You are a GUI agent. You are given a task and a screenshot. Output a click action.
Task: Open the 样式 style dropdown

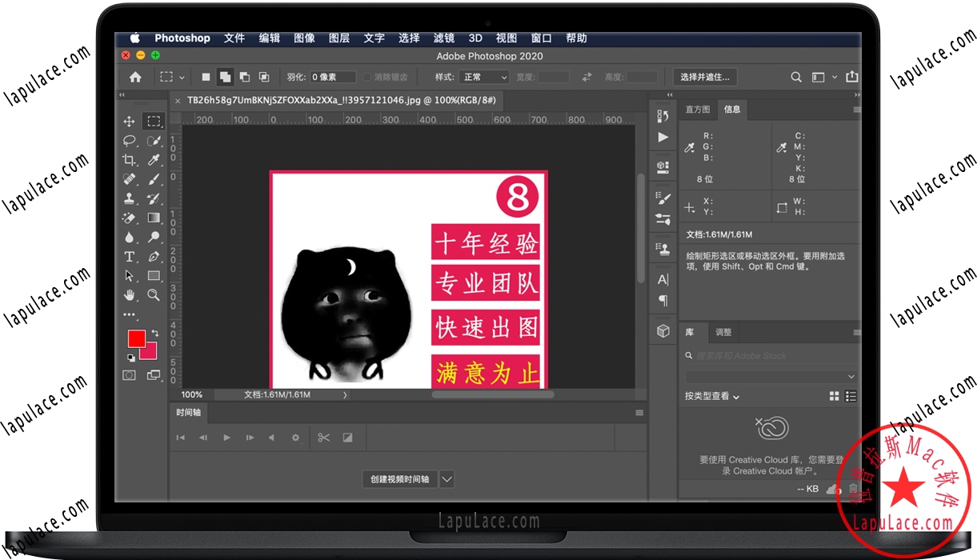(485, 78)
